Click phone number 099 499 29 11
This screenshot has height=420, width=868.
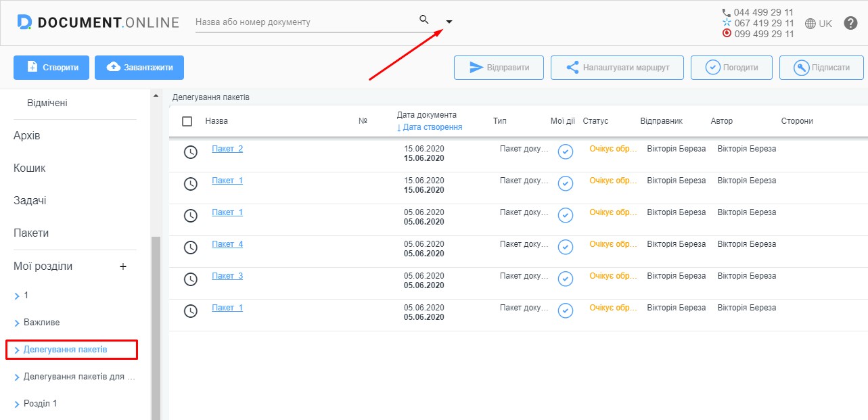tap(764, 34)
